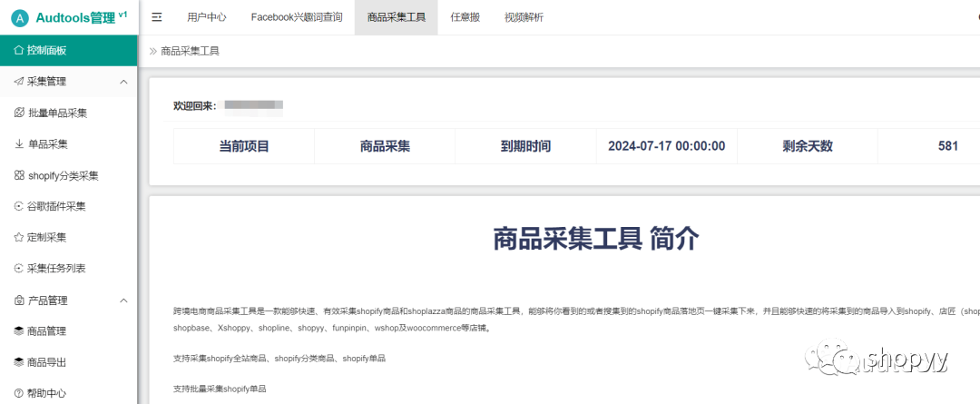Click the Audtools管理 title text
This screenshot has width=980, height=404.
[75, 18]
